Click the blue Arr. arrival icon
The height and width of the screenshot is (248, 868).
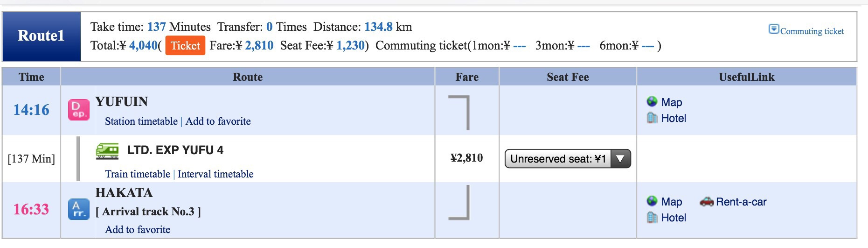click(x=78, y=209)
